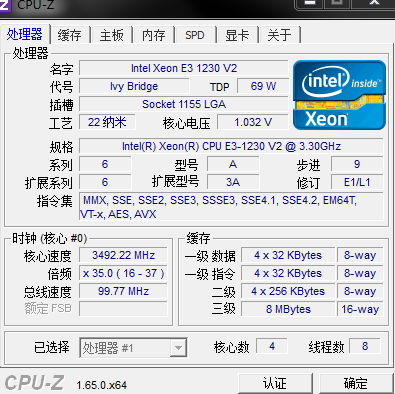Switch to the 内存 tab
The height and width of the screenshot is (394, 395).
154,35
